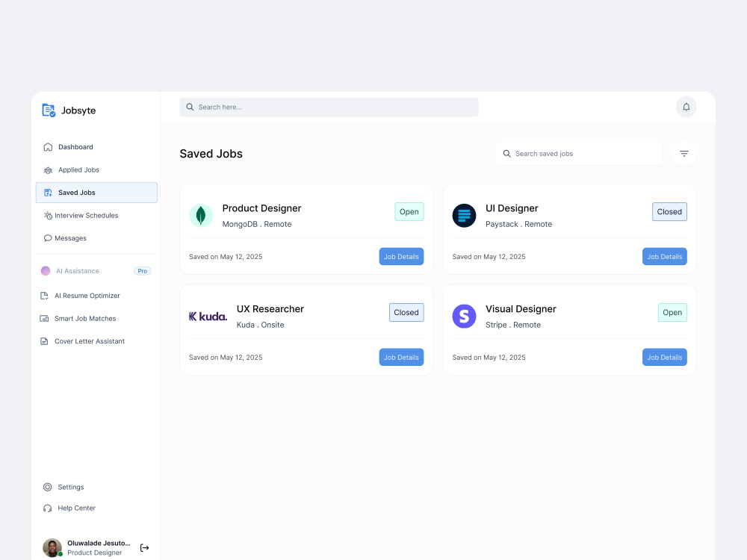Click the Dashboard home icon
This screenshot has height=560, width=747.
(48, 146)
